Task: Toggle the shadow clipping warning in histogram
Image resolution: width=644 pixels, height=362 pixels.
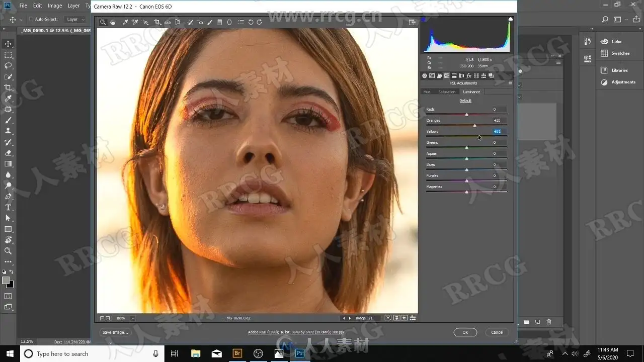Action: [x=423, y=19]
